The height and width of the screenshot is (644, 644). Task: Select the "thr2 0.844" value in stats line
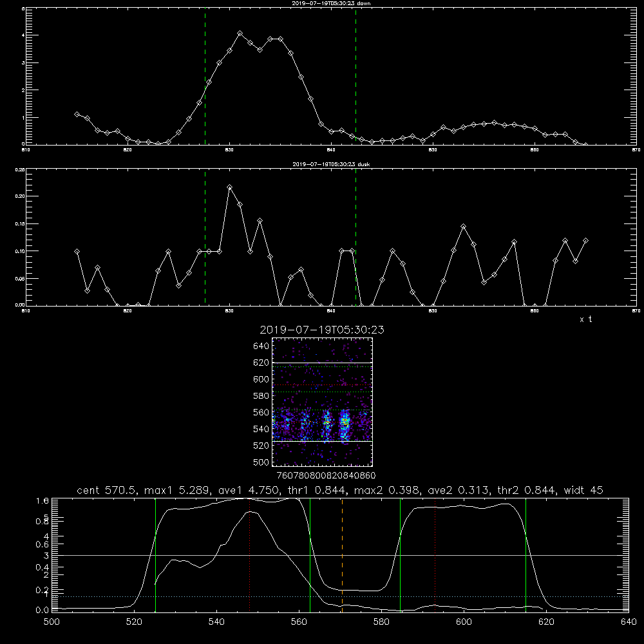528,490
